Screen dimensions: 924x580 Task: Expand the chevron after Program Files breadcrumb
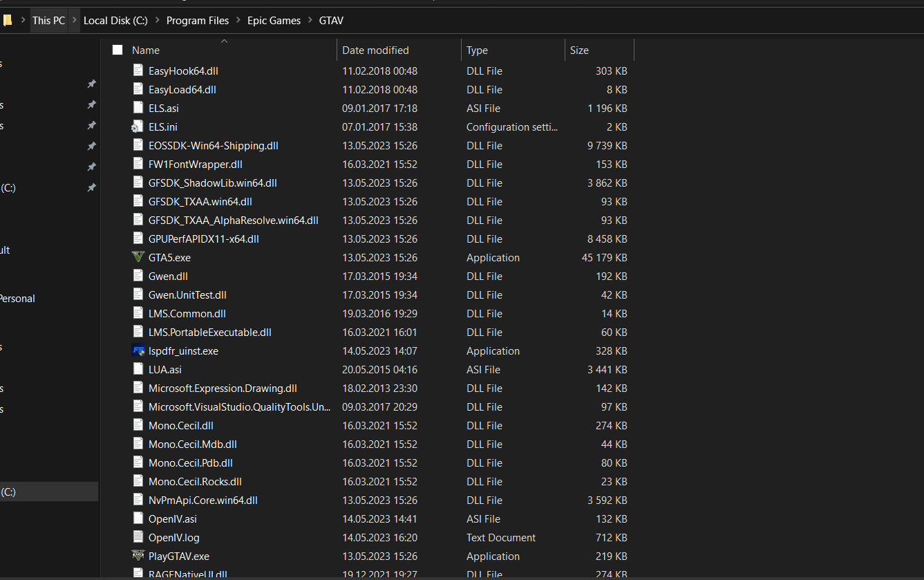(x=238, y=21)
